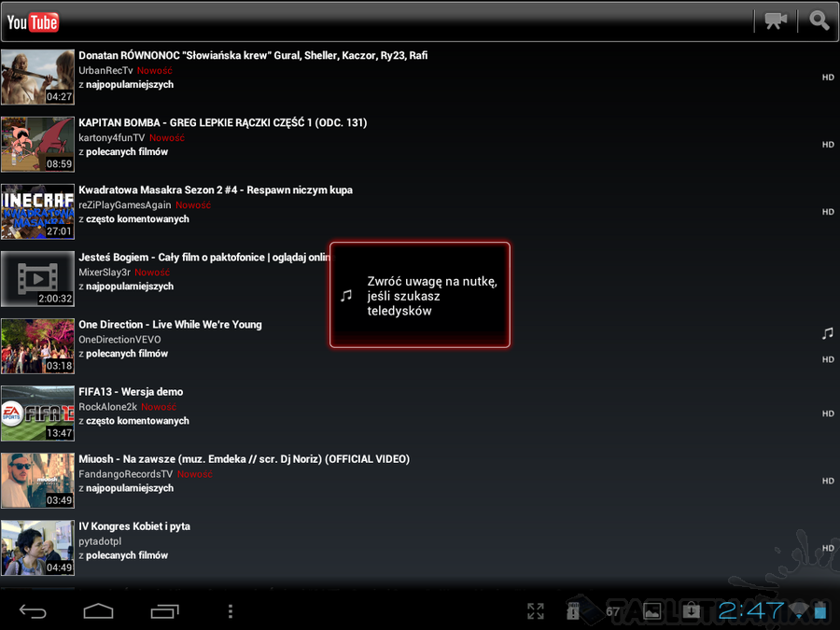Screen dimensions: 840x630
Task: Tap the channel name UrbanRecTv
Action: point(105,70)
